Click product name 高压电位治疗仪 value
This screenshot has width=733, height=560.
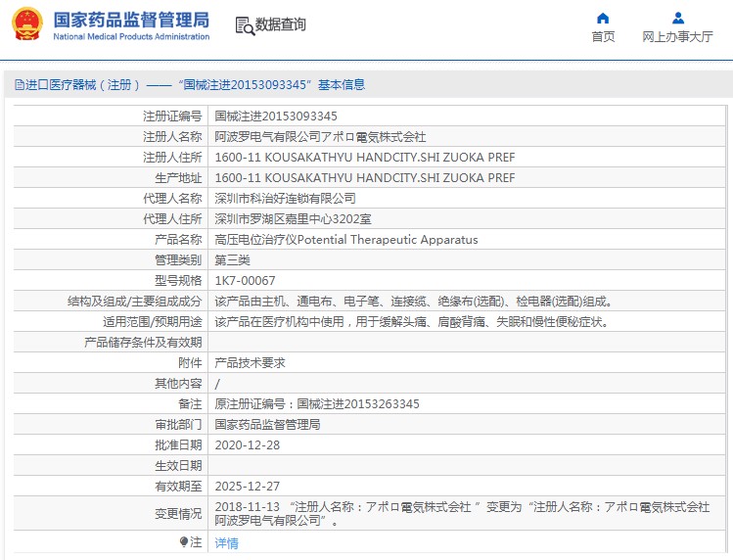point(346,240)
